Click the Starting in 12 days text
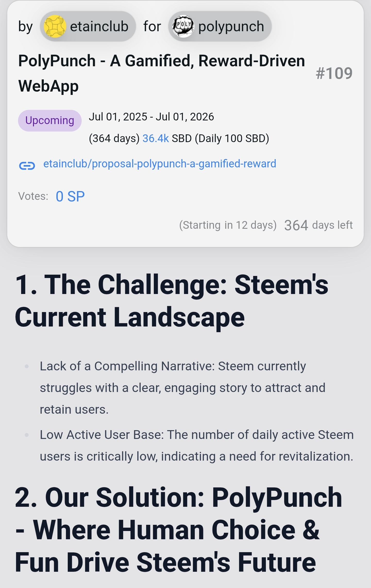The image size is (371, 588). (228, 225)
